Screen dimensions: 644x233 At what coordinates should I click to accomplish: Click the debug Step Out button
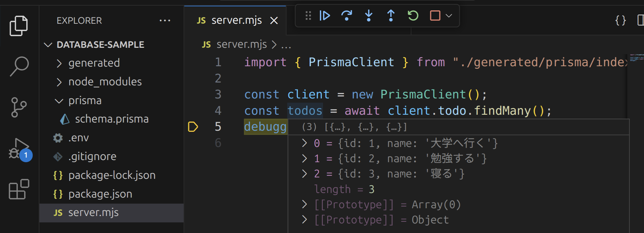click(391, 16)
